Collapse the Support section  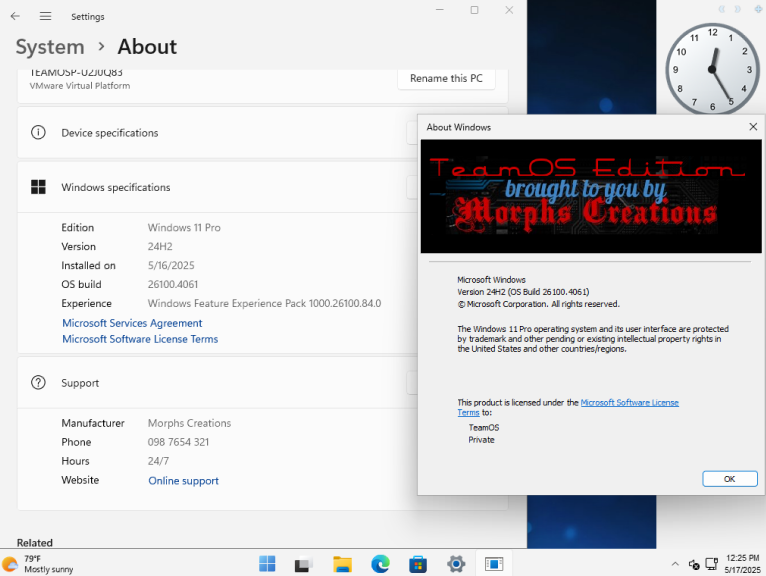tap(412, 383)
